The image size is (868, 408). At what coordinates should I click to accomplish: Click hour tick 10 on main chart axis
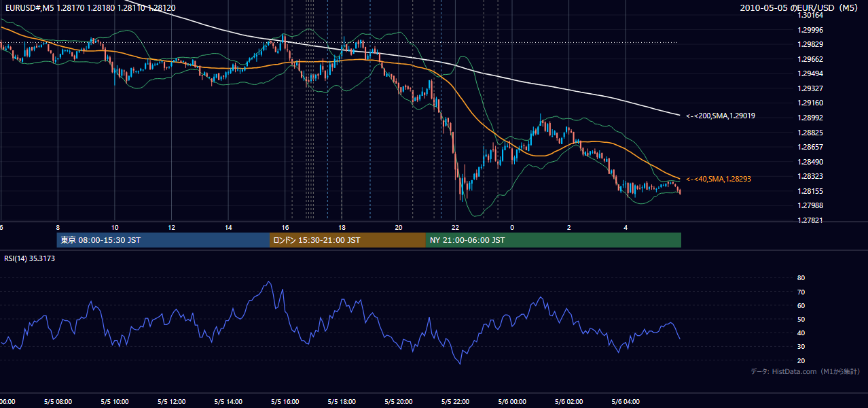coord(115,228)
